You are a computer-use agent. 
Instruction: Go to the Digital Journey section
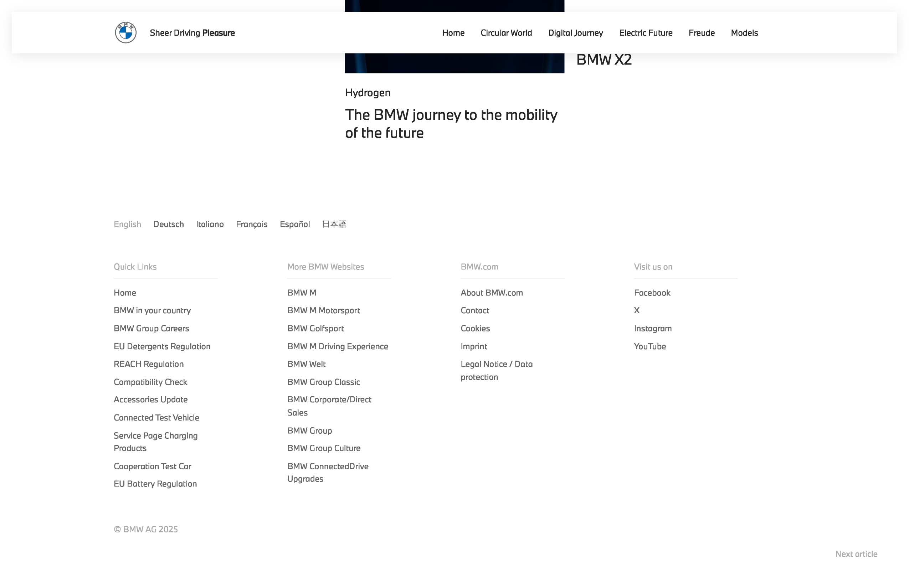pyautogui.click(x=575, y=33)
